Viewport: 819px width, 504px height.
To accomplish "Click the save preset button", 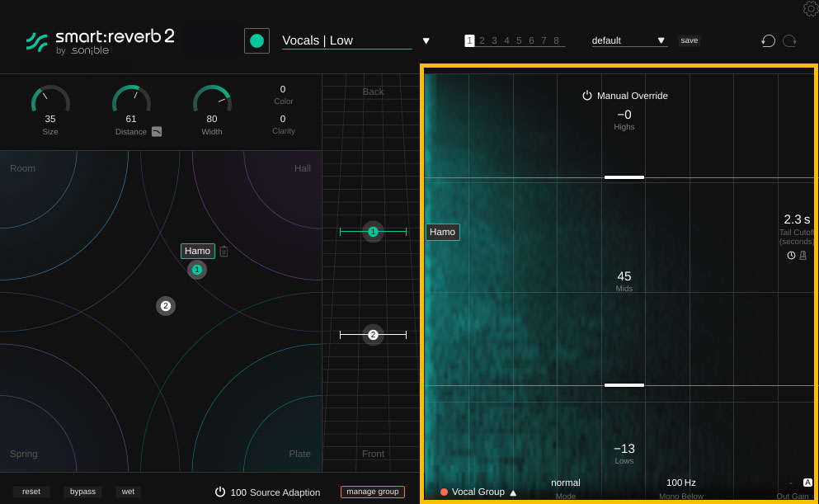I will [689, 40].
